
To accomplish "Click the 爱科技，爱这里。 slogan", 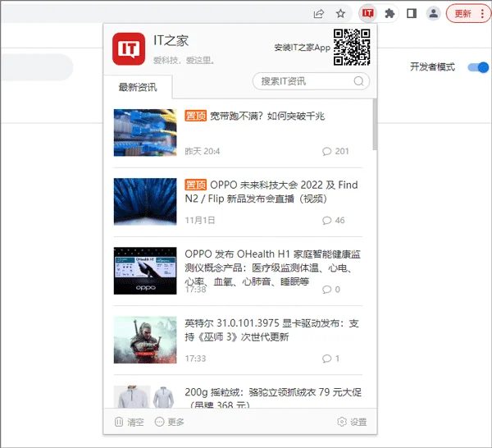I will tap(184, 60).
